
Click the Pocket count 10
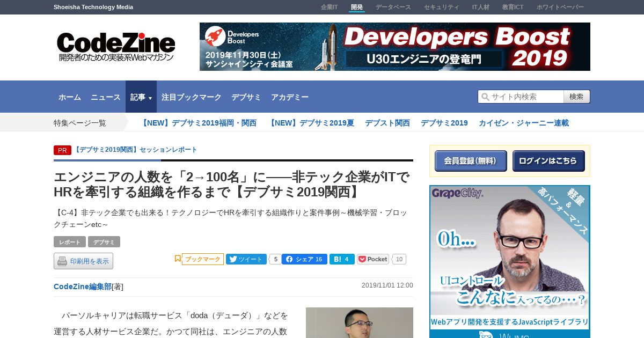(399, 259)
